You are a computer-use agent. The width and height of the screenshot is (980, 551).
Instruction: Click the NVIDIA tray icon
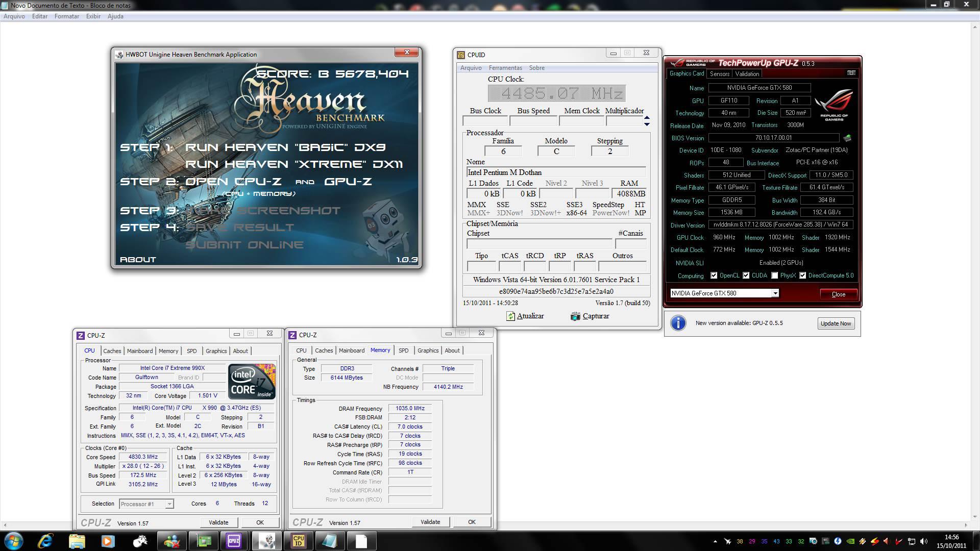coord(850,541)
